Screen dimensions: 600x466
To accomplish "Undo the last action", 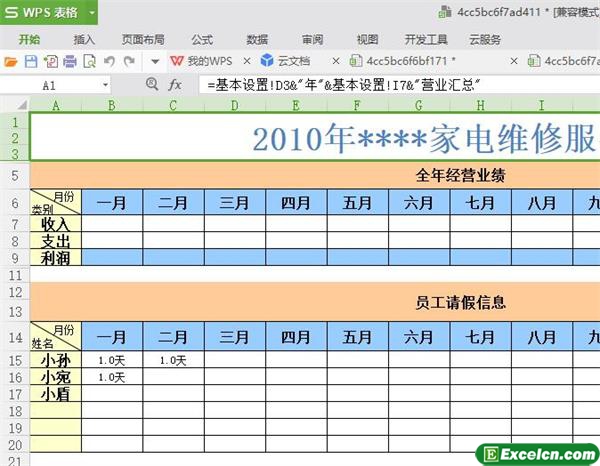I will tap(109, 61).
